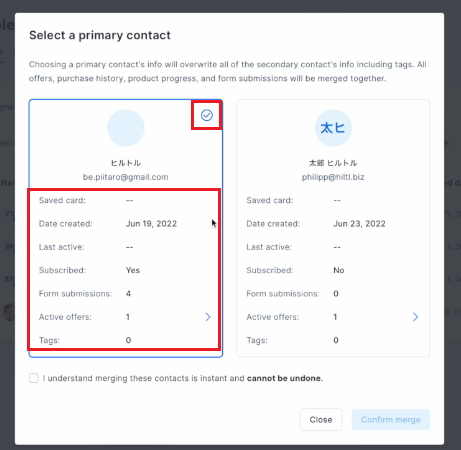Click the Confirm merge button
Screen dimensions: 461x450
(x=391, y=420)
